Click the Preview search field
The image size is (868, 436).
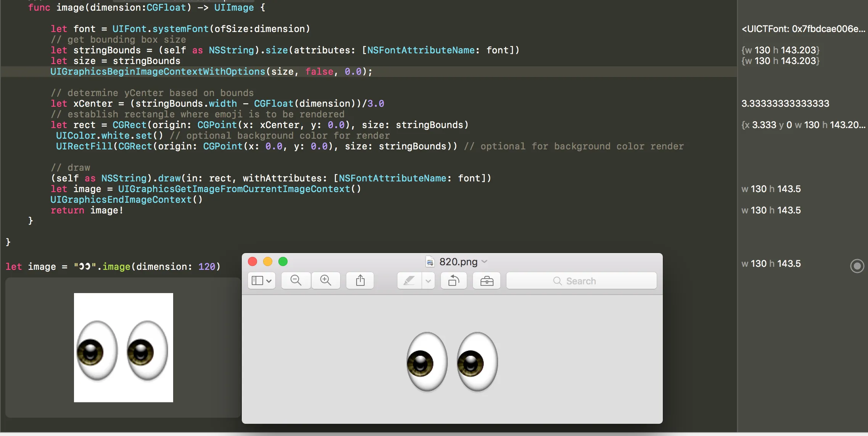point(581,281)
